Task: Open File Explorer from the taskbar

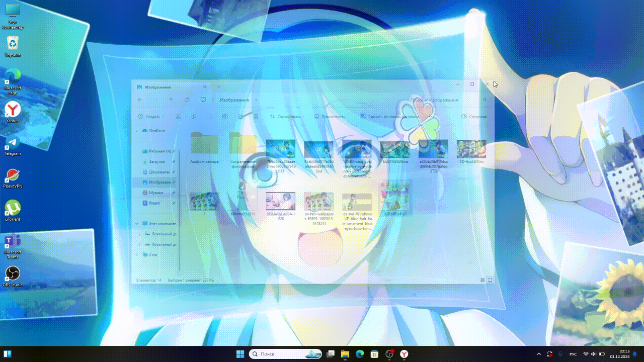Action: point(345,354)
